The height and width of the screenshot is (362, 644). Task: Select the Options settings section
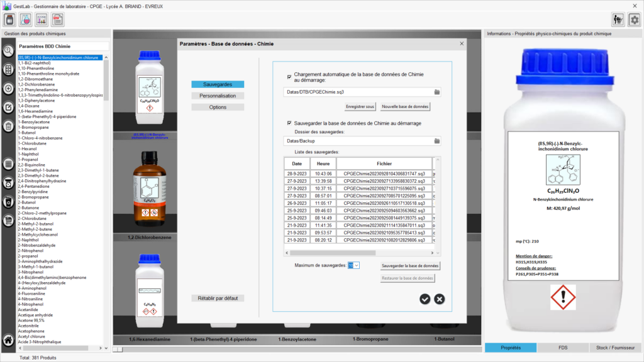point(218,107)
